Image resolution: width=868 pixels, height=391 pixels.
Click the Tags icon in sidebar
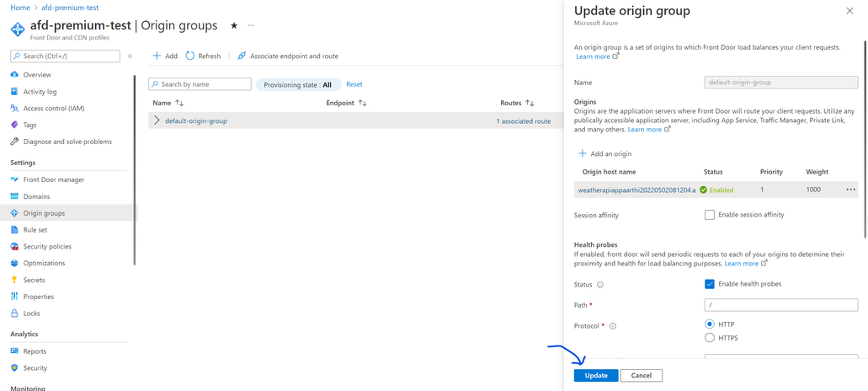tap(15, 125)
